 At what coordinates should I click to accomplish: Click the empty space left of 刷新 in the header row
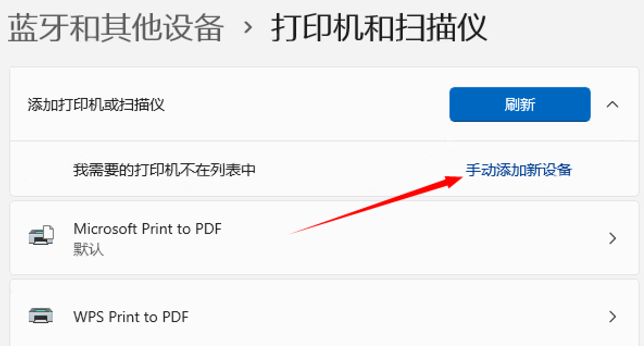(308, 104)
